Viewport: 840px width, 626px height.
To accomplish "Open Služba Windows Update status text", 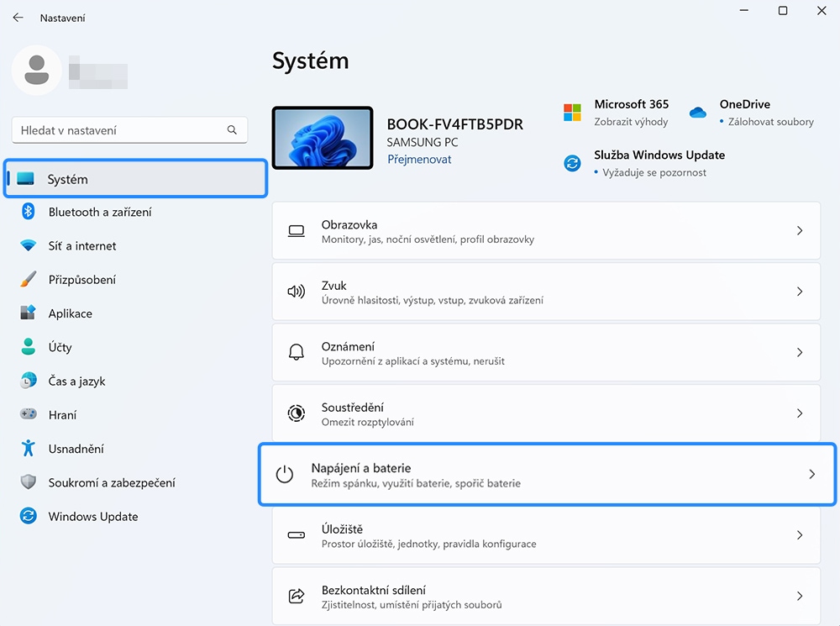I will pos(654,172).
